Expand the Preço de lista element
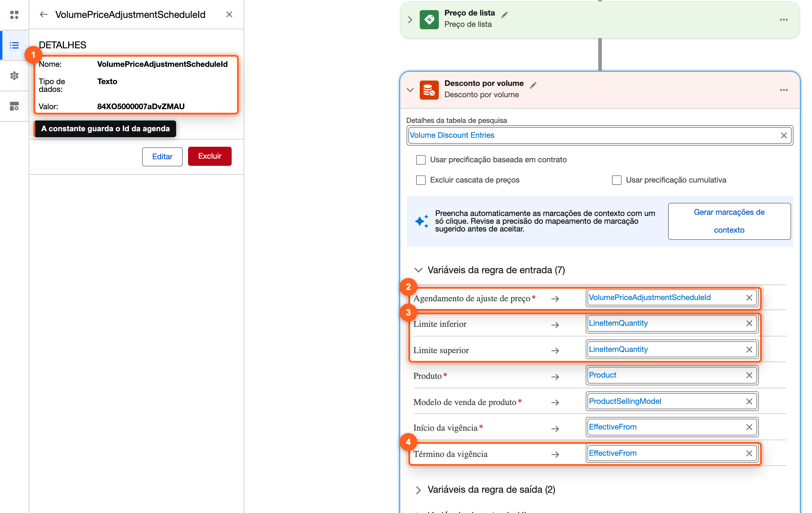Viewport: 812px width, 513px height. [x=410, y=20]
